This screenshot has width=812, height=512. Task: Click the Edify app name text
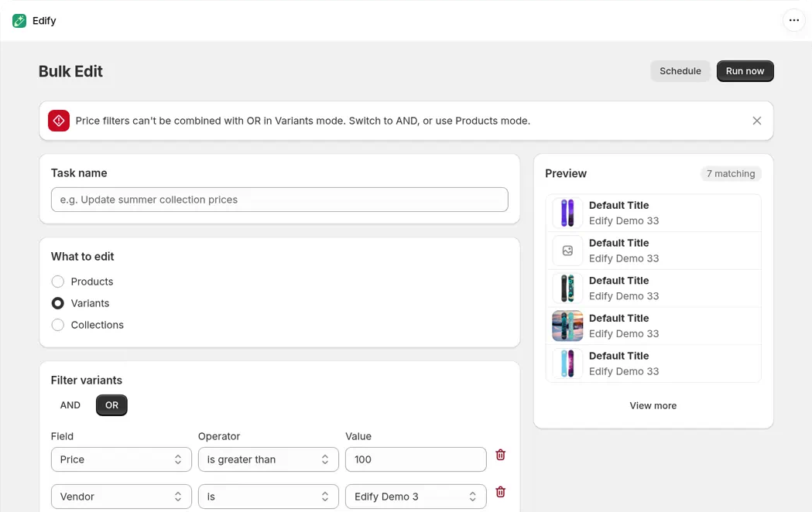coord(44,21)
